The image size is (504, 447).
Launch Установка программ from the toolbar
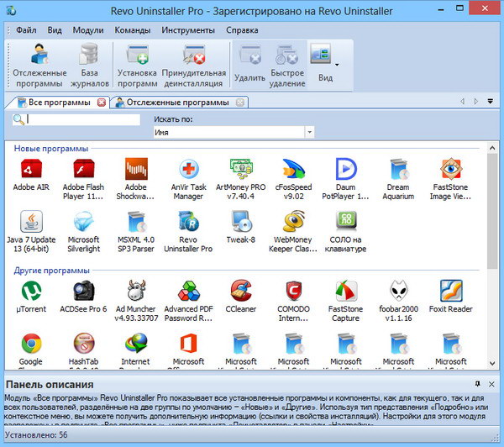[137, 66]
